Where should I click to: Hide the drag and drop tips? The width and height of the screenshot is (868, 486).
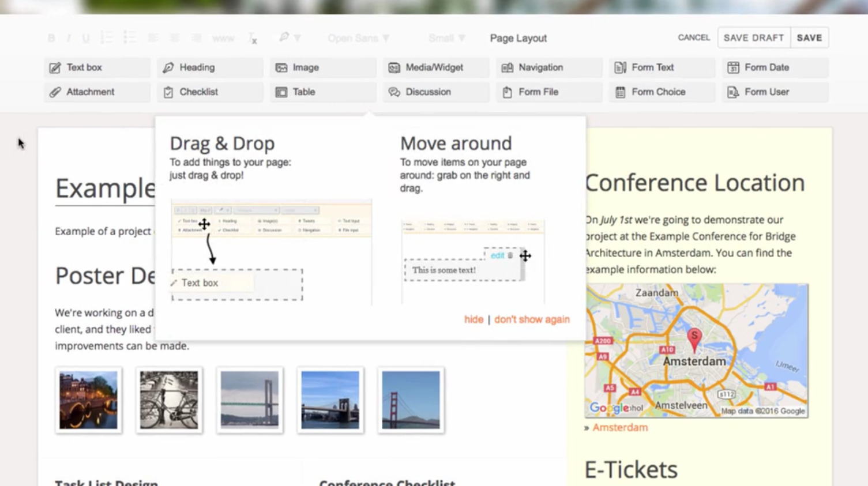pos(474,319)
